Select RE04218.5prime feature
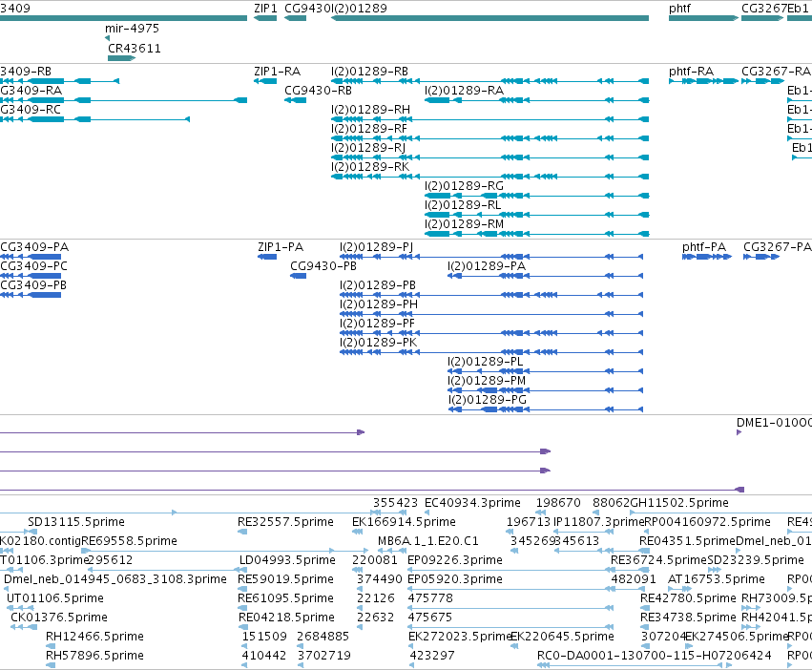The image size is (812, 670). click(x=286, y=618)
